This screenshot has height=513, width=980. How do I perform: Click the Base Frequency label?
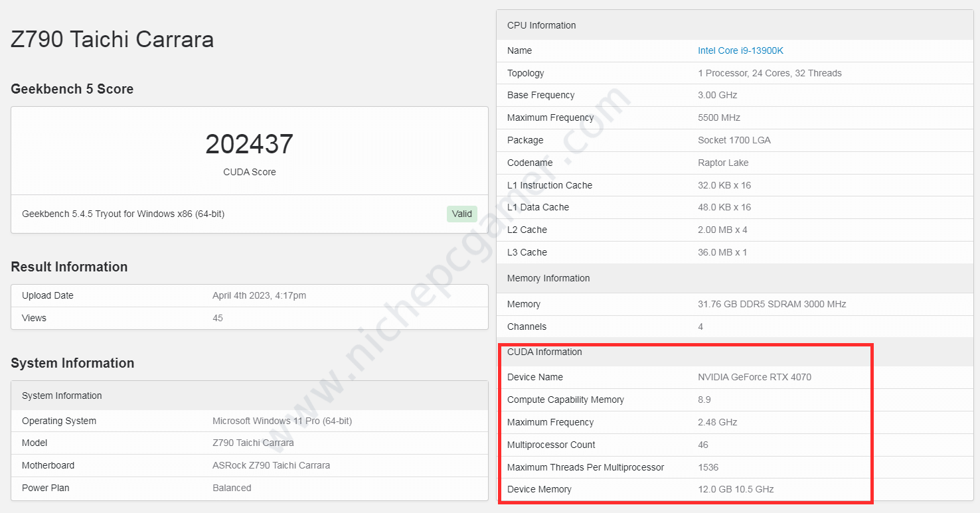(x=541, y=95)
